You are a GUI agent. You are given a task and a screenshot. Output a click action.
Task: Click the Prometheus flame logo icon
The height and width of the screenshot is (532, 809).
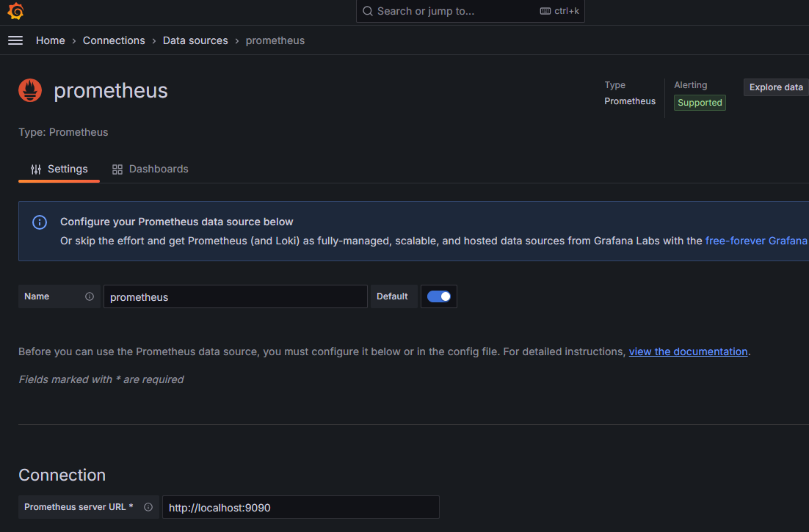tap(30, 90)
